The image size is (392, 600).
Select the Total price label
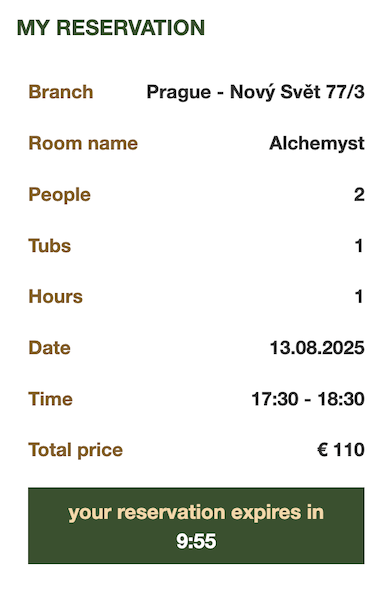[x=75, y=450]
